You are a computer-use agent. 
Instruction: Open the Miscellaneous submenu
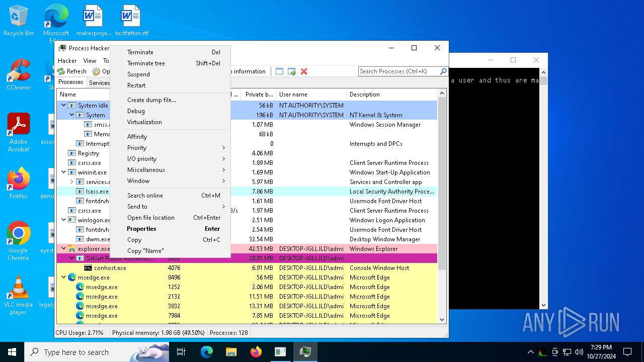170,170
